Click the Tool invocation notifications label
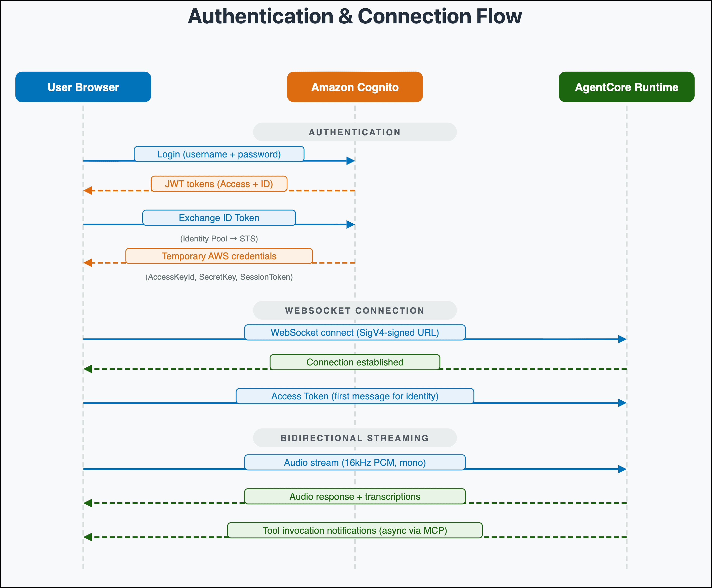 [354, 530]
